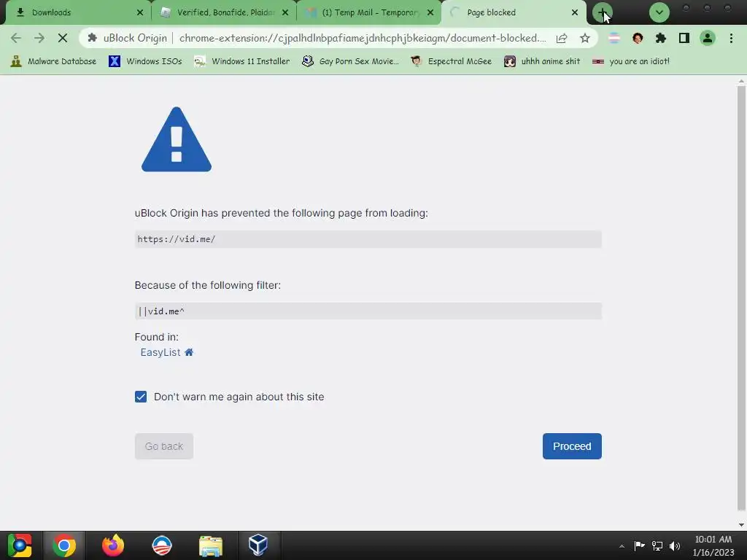The width and height of the screenshot is (747, 560).
Task: Click the Proceed button
Action: 572,446
